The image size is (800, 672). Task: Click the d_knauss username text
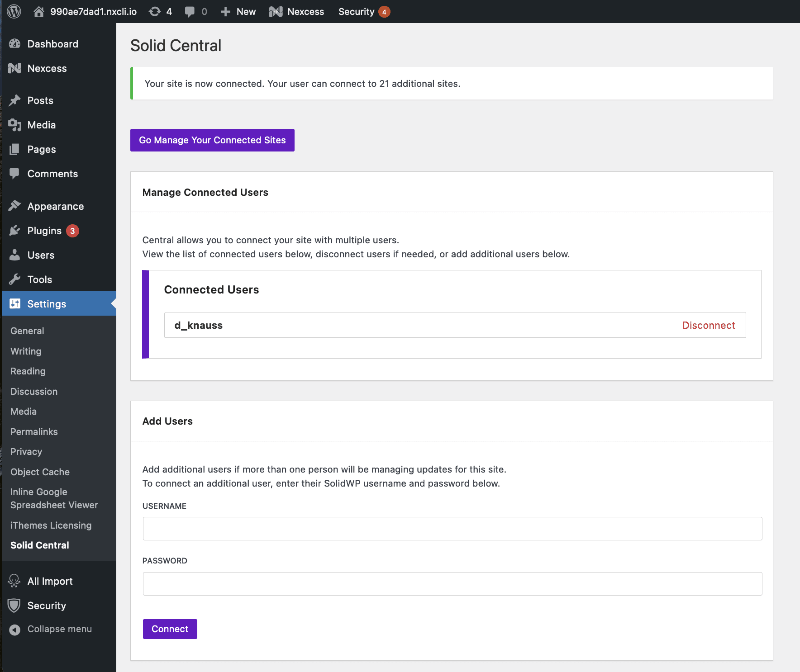point(199,325)
